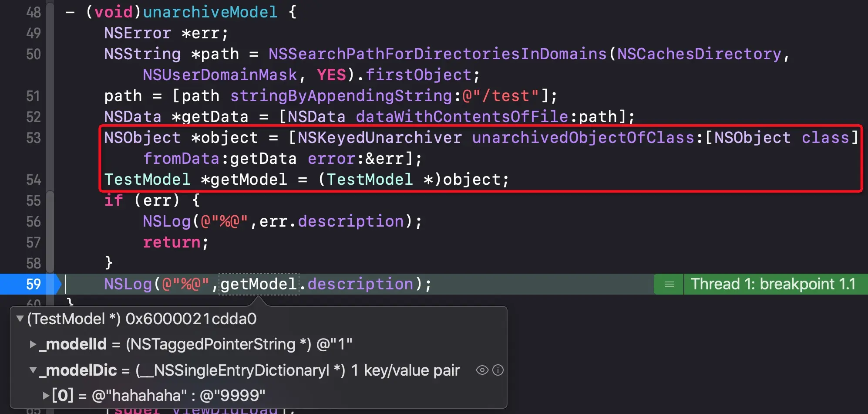The image size is (868, 414).
Task: Expand the _modelId variable triangle
Action: (x=33, y=344)
